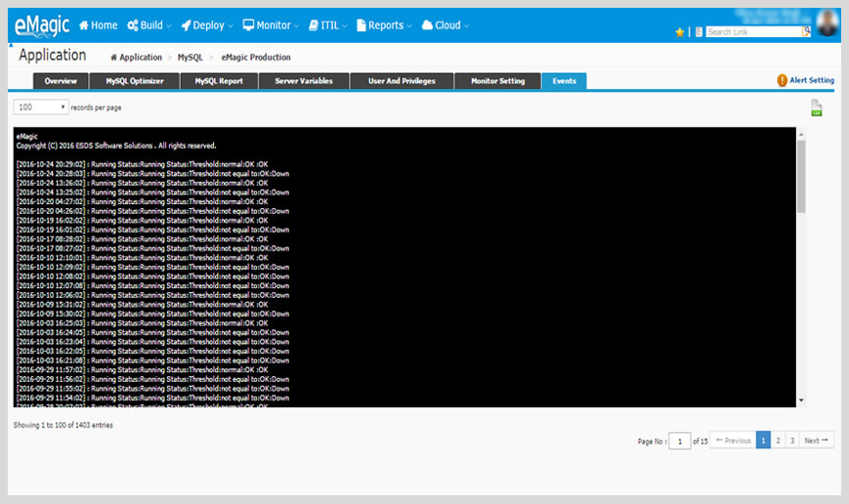This screenshot has width=849, height=504.
Task: Click MySQL breadcrumb link
Action: tap(191, 58)
